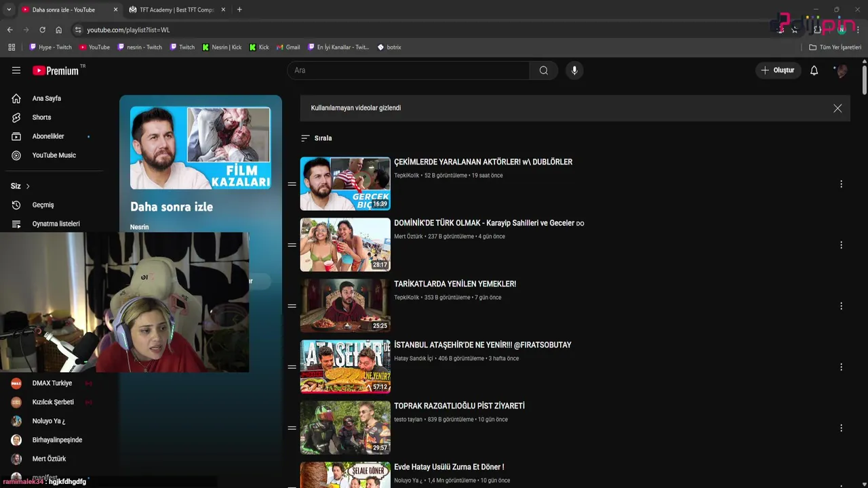Viewport: 868px width, 488px height.
Task: Open Oynatma listeleri in the sidebar
Action: pos(54,224)
